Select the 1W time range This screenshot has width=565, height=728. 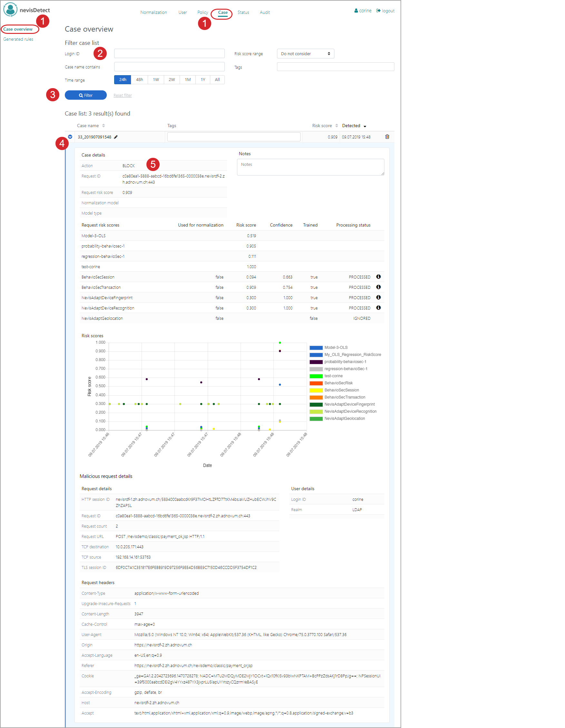pyautogui.click(x=156, y=80)
